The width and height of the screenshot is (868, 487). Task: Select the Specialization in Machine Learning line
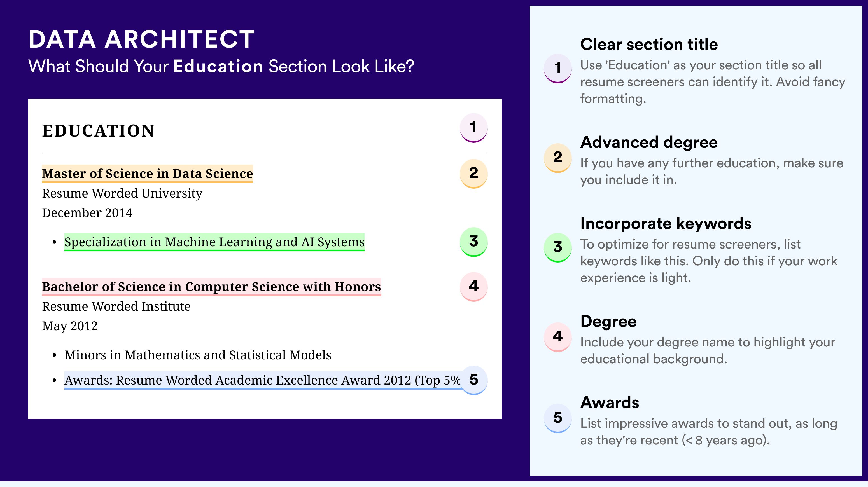[214, 242]
